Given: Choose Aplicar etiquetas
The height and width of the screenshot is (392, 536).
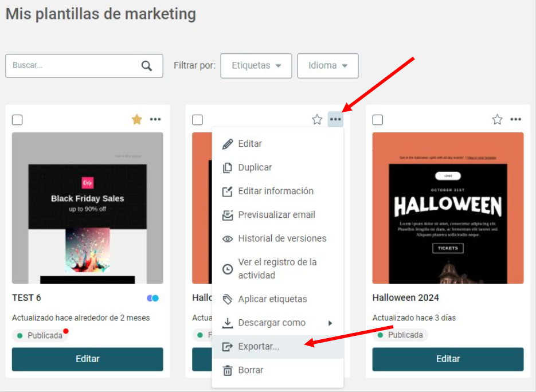Looking at the screenshot, I should click(277, 299).
